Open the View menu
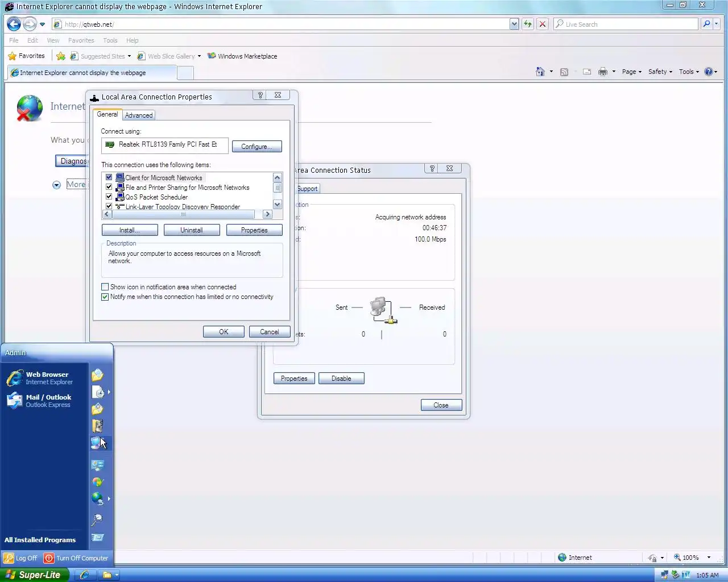The height and width of the screenshot is (582, 728). pyautogui.click(x=53, y=40)
